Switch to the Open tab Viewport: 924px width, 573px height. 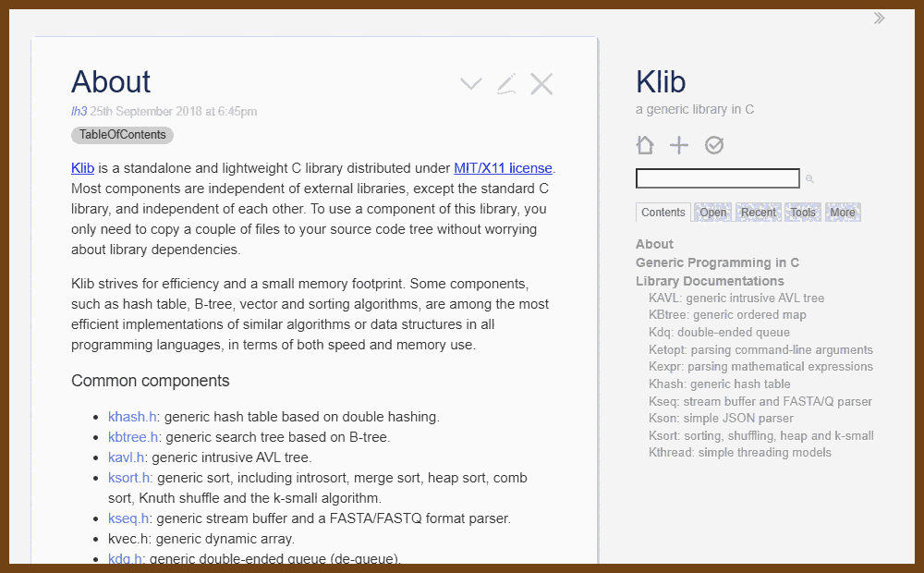point(712,213)
